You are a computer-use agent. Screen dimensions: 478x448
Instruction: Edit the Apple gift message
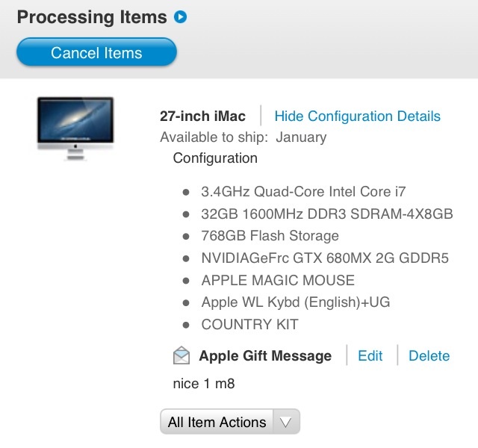370,355
